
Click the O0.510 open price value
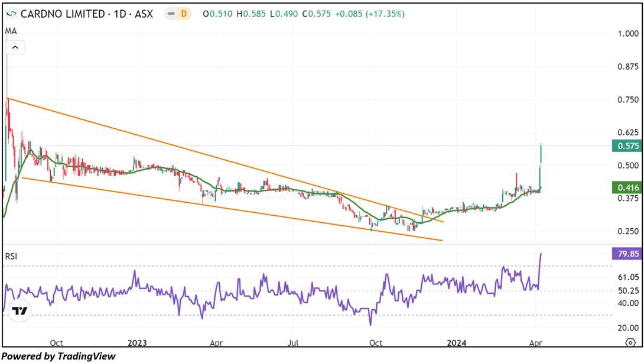pyautogui.click(x=217, y=14)
